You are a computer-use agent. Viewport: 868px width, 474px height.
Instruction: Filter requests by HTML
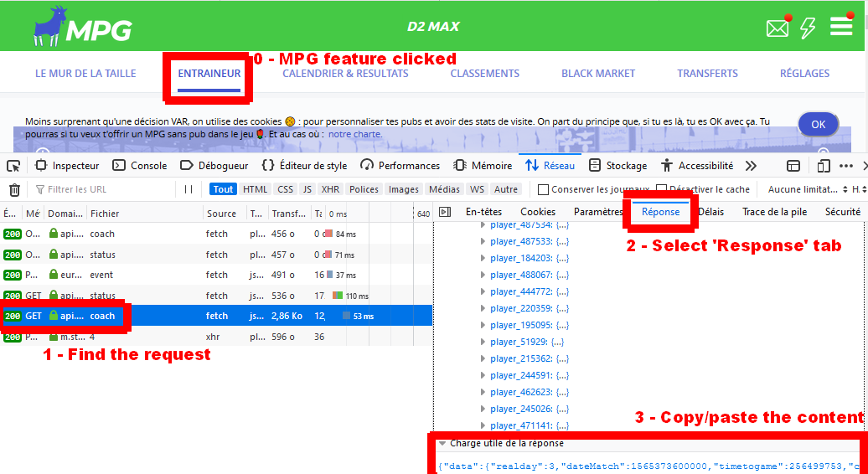(256, 189)
